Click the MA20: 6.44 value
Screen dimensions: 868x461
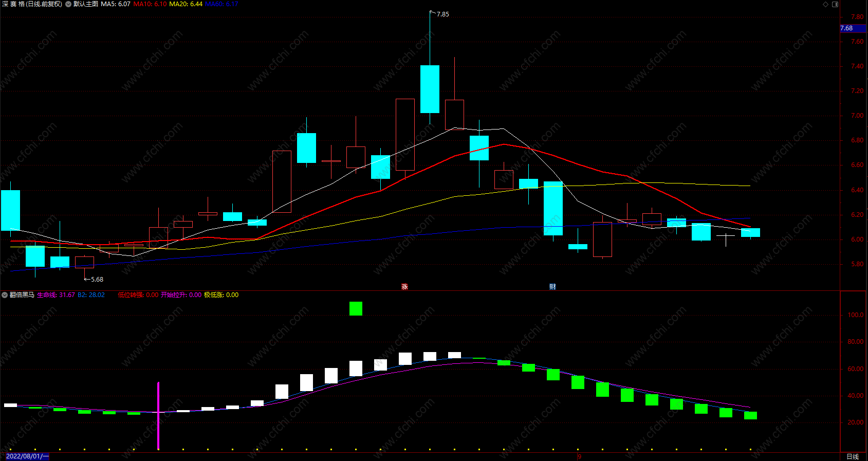click(x=186, y=4)
